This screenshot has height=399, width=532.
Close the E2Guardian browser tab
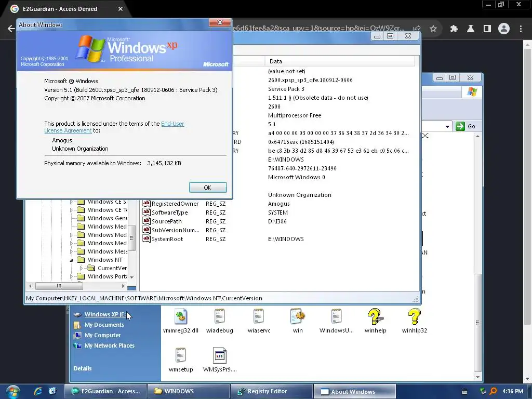point(121,9)
